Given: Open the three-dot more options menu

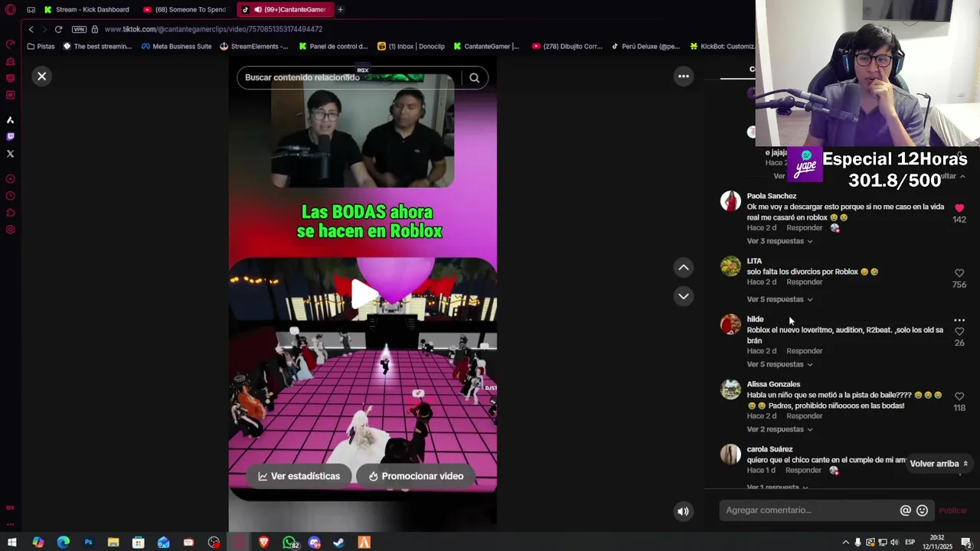Looking at the screenshot, I should 684,77.
